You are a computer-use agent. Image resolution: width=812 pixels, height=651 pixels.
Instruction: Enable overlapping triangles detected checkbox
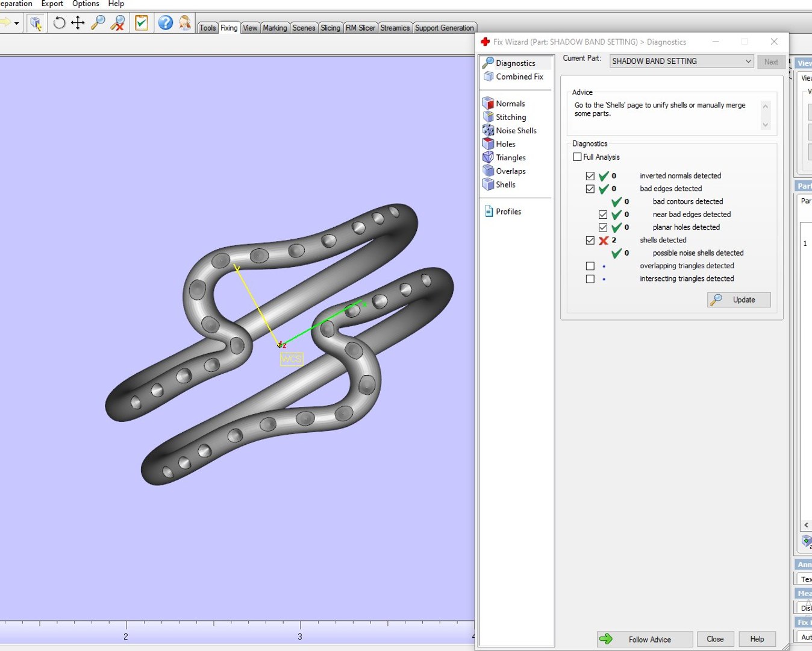pos(590,266)
